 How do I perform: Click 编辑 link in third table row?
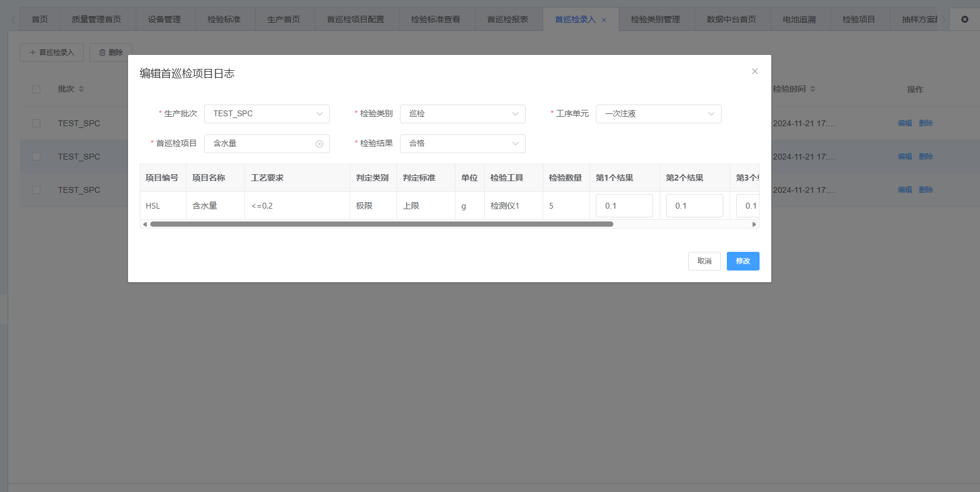905,190
